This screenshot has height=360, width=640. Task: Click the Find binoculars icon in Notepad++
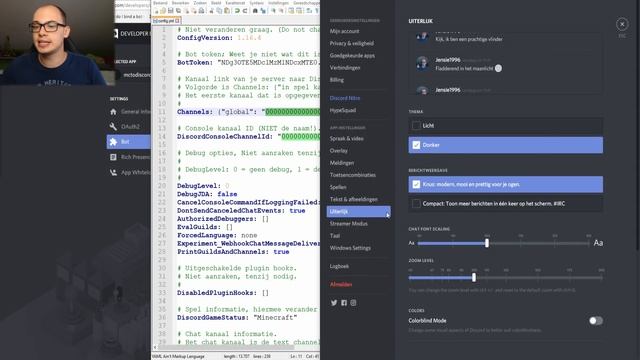click(x=255, y=11)
